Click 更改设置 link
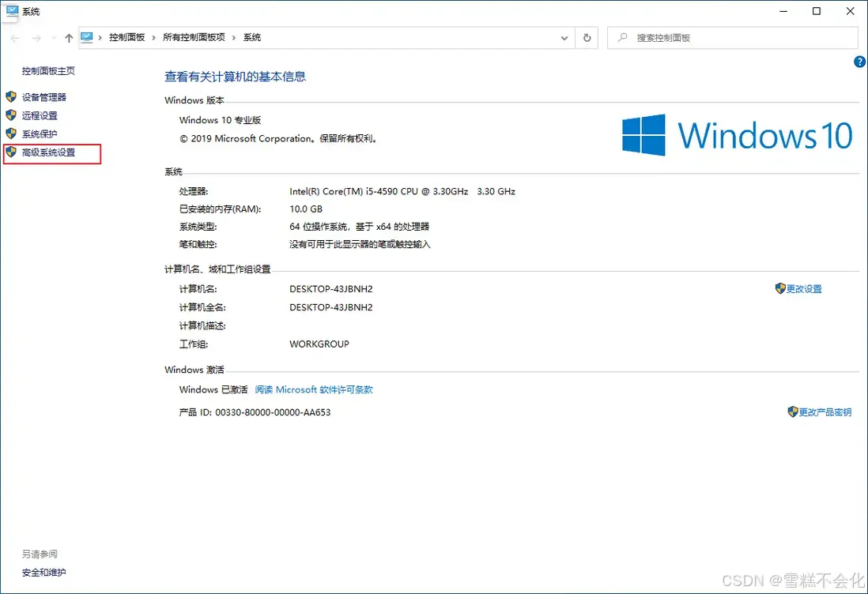The height and width of the screenshot is (594, 868). coord(804,288)
